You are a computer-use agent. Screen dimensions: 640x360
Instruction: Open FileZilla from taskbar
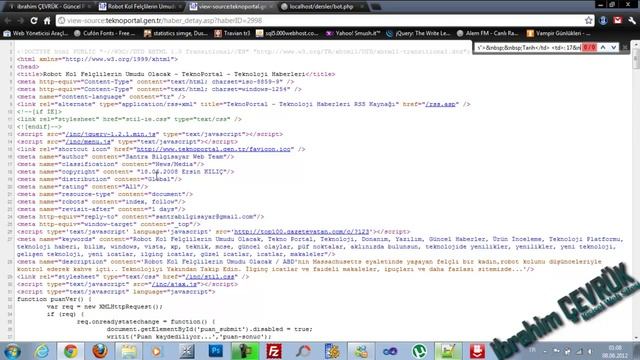tap(273, 351)
